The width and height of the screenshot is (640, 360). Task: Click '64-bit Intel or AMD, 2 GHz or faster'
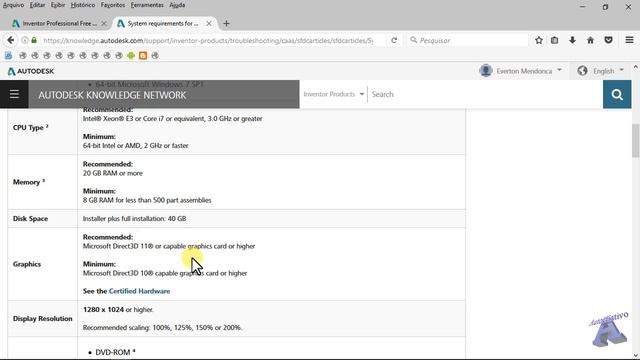click(136, 146)
